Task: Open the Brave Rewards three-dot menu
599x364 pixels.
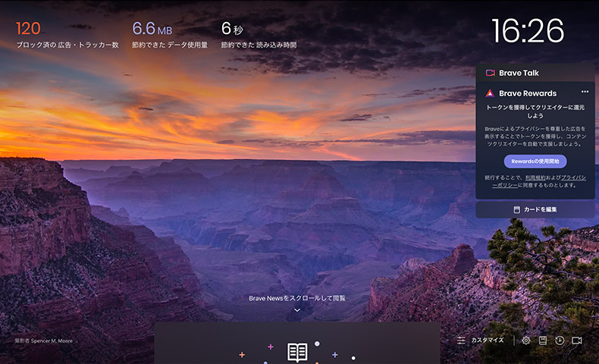Action: (585, 92)
